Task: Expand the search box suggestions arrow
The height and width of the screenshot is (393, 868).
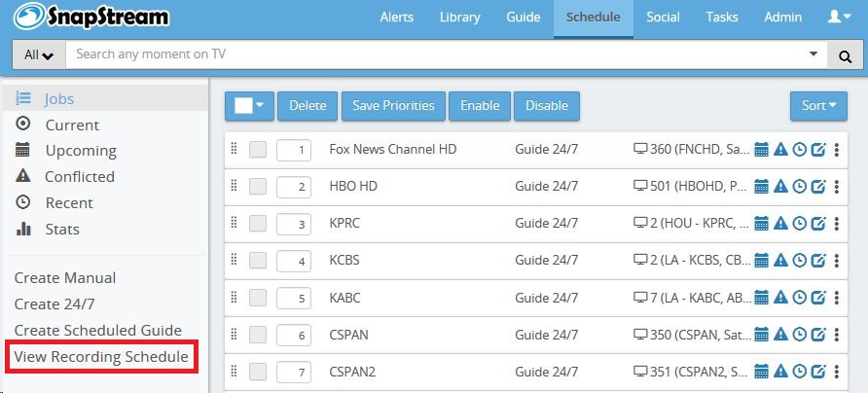Action: (x=814, y=54)
